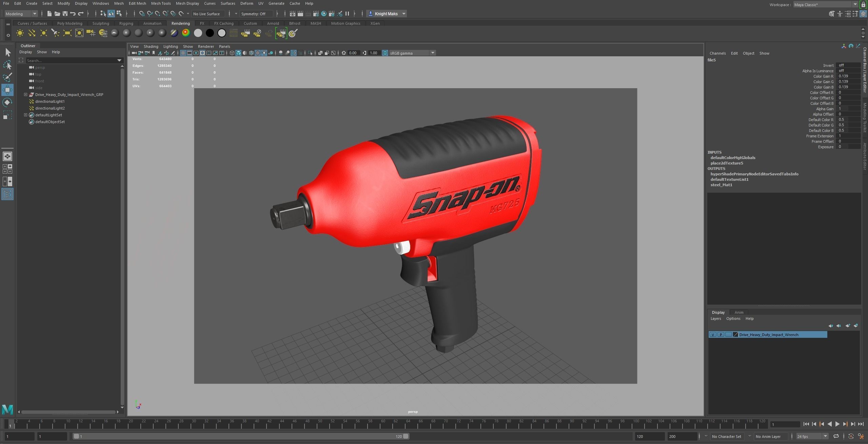Toggle layer visibility V box
The height and width of the screenshot is (444, 868).
(x=713, y=334)
